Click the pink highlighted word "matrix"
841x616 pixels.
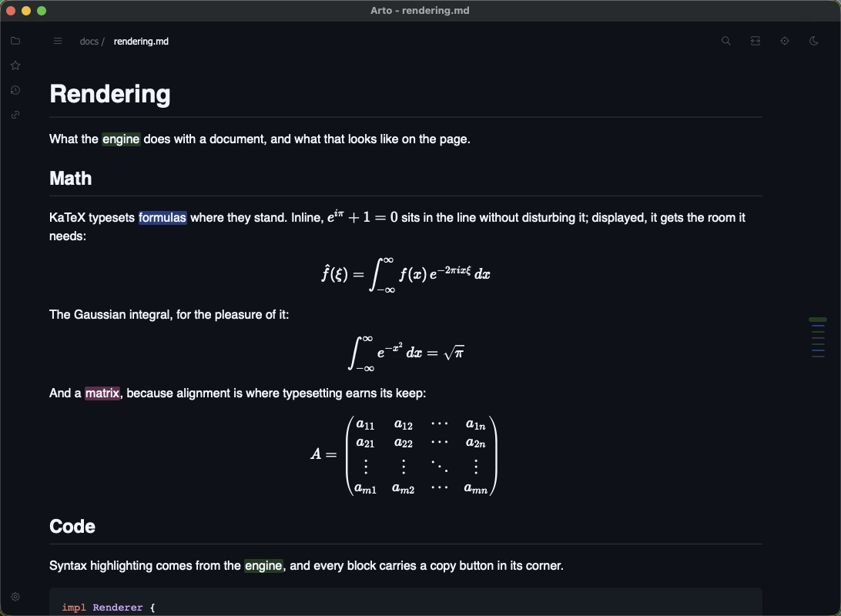102,393
